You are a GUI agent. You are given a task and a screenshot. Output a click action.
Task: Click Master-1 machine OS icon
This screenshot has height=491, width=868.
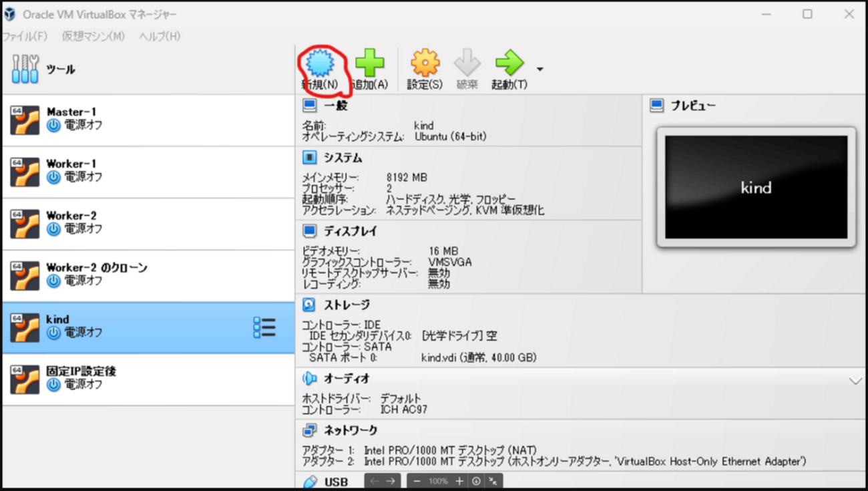click(x=25, y=120)
